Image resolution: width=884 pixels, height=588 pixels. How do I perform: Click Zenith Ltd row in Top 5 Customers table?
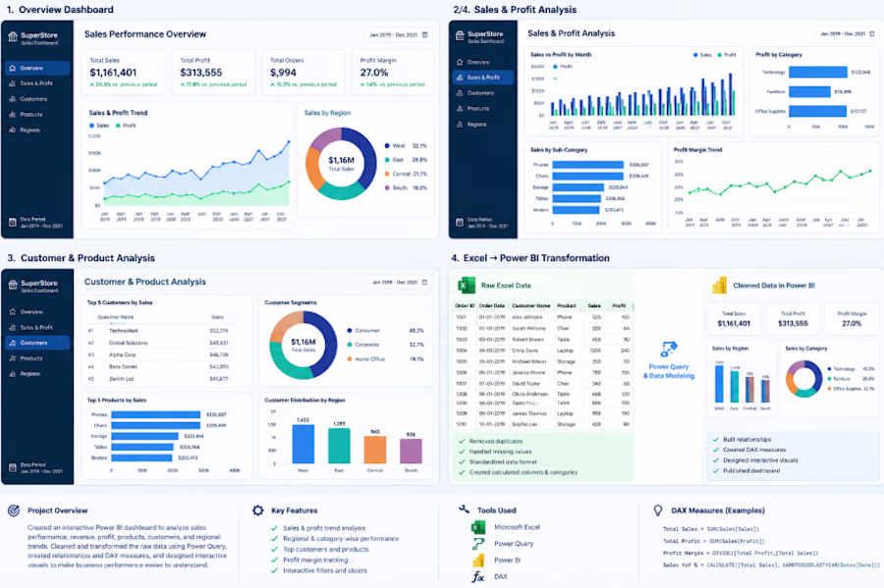pyautogui.click(x=161, y=379)
